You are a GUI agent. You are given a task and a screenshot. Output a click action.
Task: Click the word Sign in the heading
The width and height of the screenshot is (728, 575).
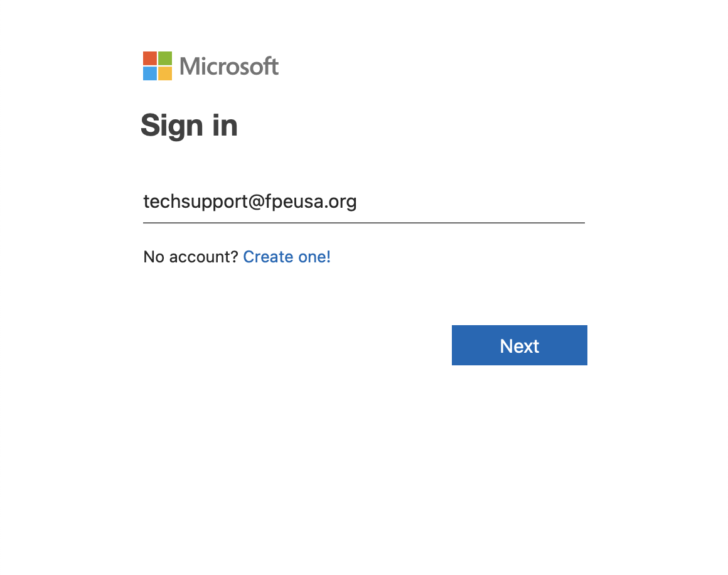[172, 126]
